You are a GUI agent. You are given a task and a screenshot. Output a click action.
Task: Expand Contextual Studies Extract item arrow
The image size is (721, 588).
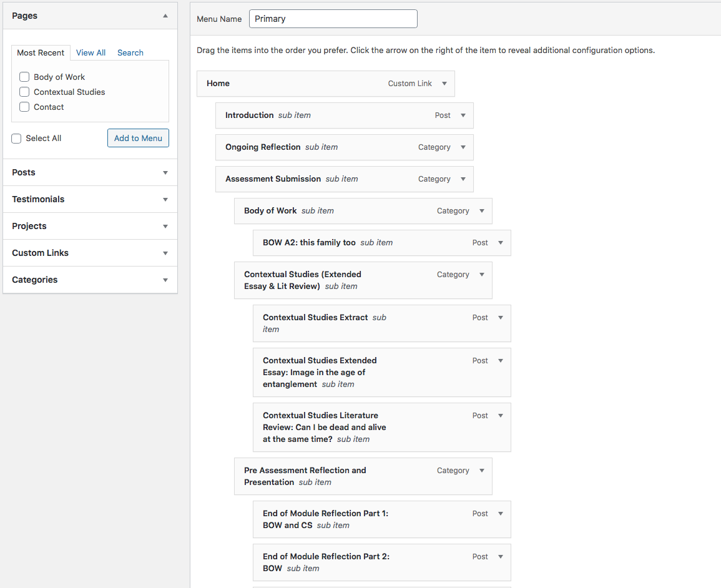[x=501, y=318]
